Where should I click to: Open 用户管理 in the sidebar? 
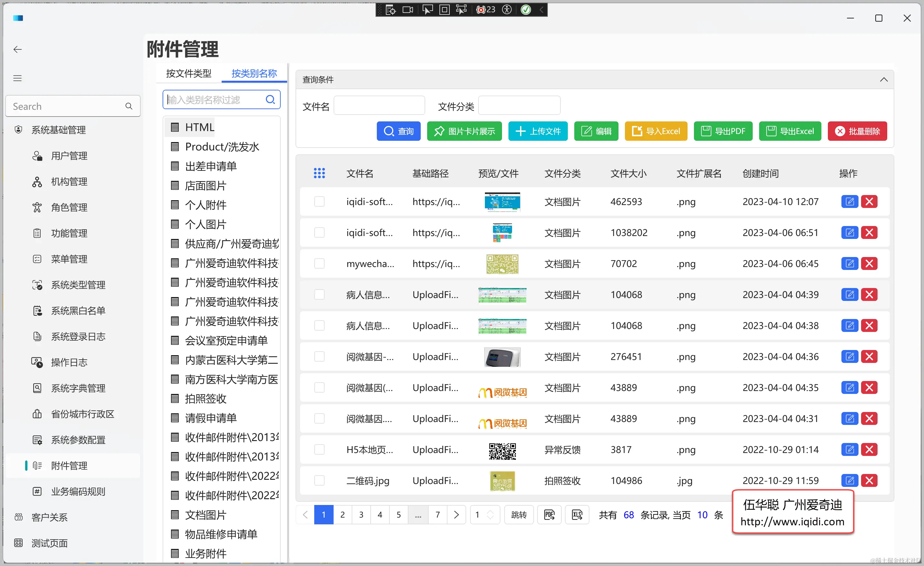pyautogui.click(x=69, y=156)
